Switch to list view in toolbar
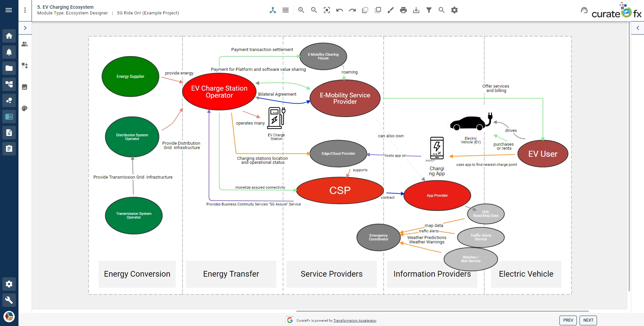The width and height of the screenshot is (644, 326). (x=285, y=10)
